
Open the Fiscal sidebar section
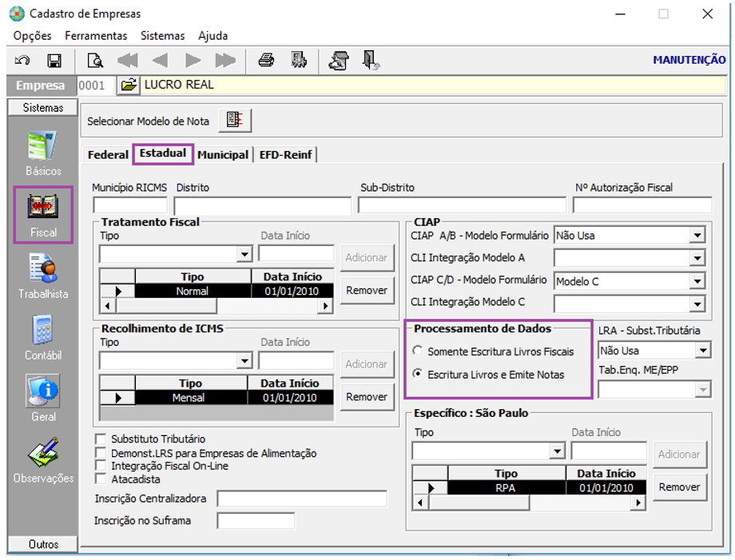point(43,215)
